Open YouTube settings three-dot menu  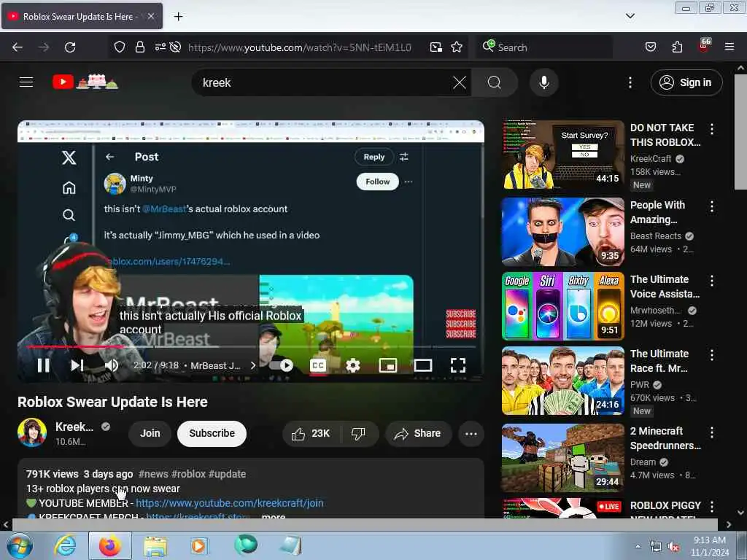coord(630,82)
